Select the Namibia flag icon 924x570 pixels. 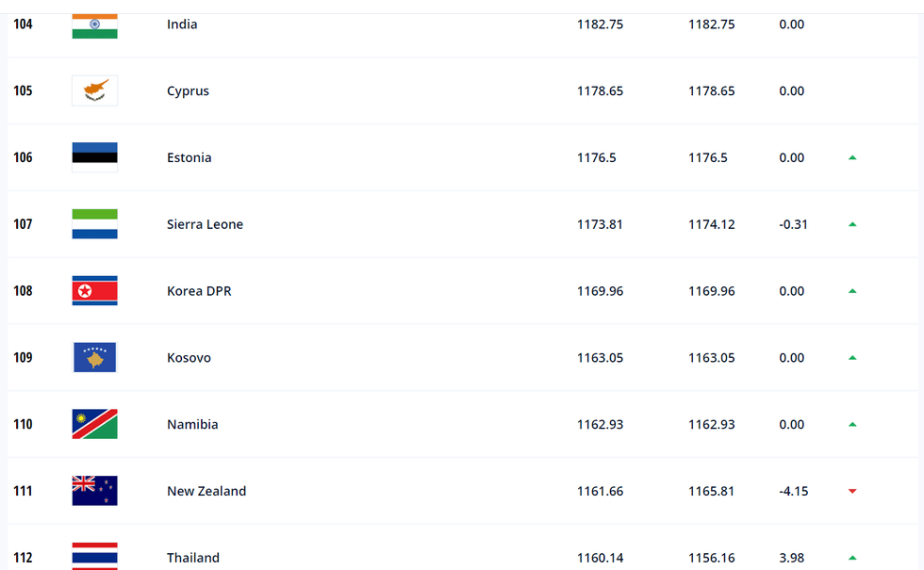(x=94, y=424)
